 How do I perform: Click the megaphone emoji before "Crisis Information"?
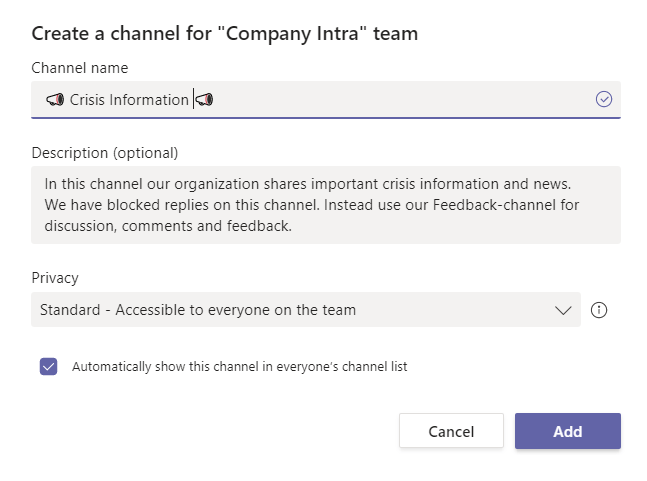55,100
